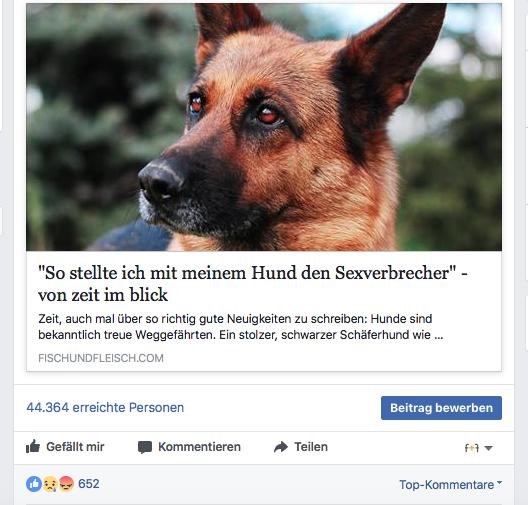Open the German shepherd article image
Screen dimensions: 528x505
point(264,127)
